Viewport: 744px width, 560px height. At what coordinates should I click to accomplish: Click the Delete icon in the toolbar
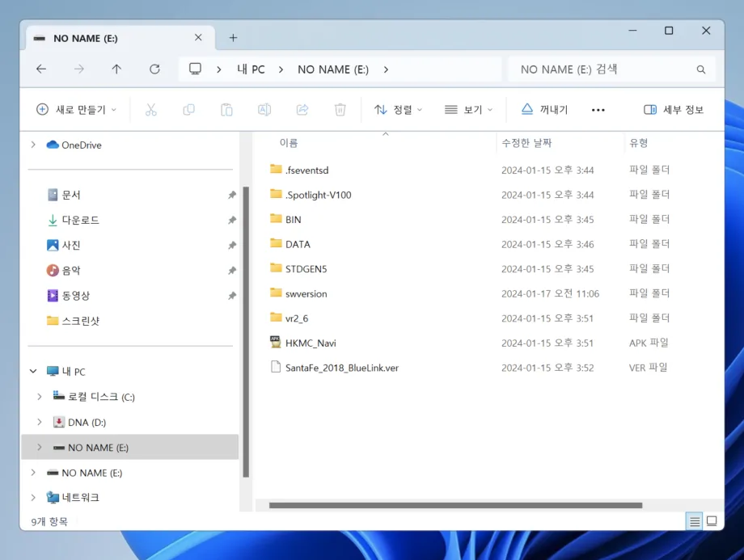pyautogui.click(x=340, y=109)
